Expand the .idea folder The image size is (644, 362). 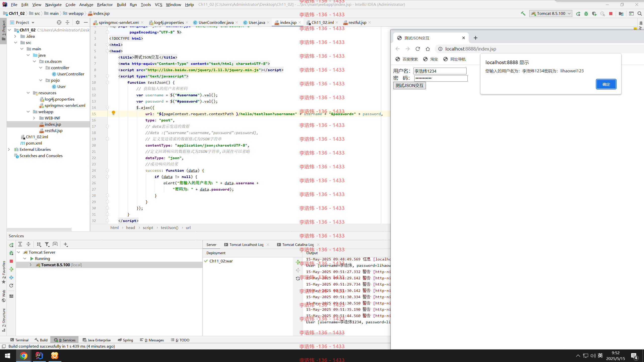(15, 36)
